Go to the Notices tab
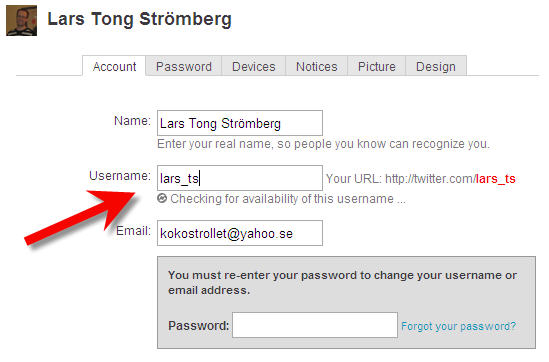The image size is (549, 362). coord(317,66)
